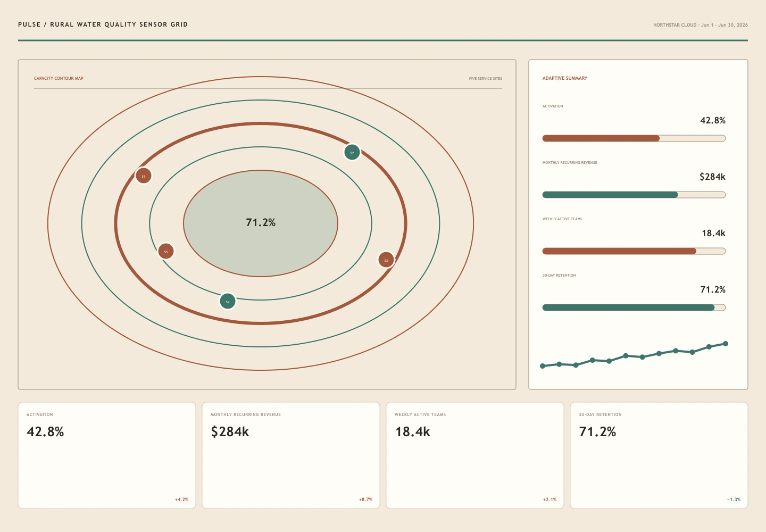Screen dimensions: 766x532
Task: Click the Monthly Recurring Revenue progress bar
Action: click(634, 195)
